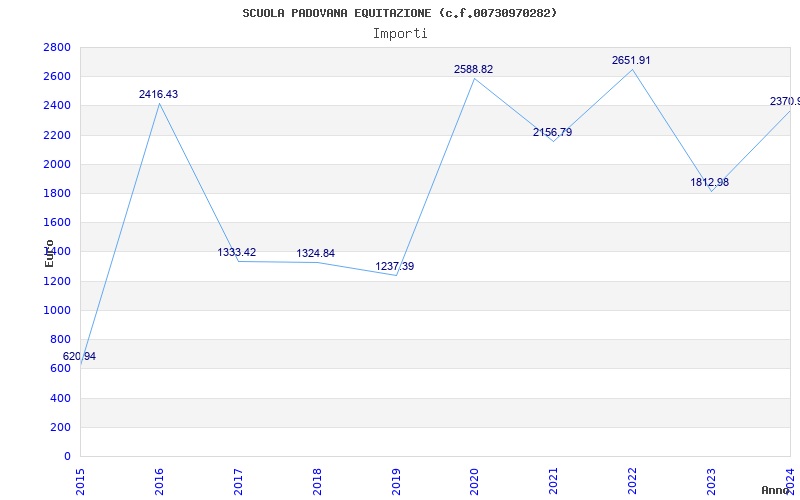Image resolution: width=800 pixels, height=500 pixels.
Task: Select the 1812.98 data label
Action: pyautogui.click(x=710, y=182)
